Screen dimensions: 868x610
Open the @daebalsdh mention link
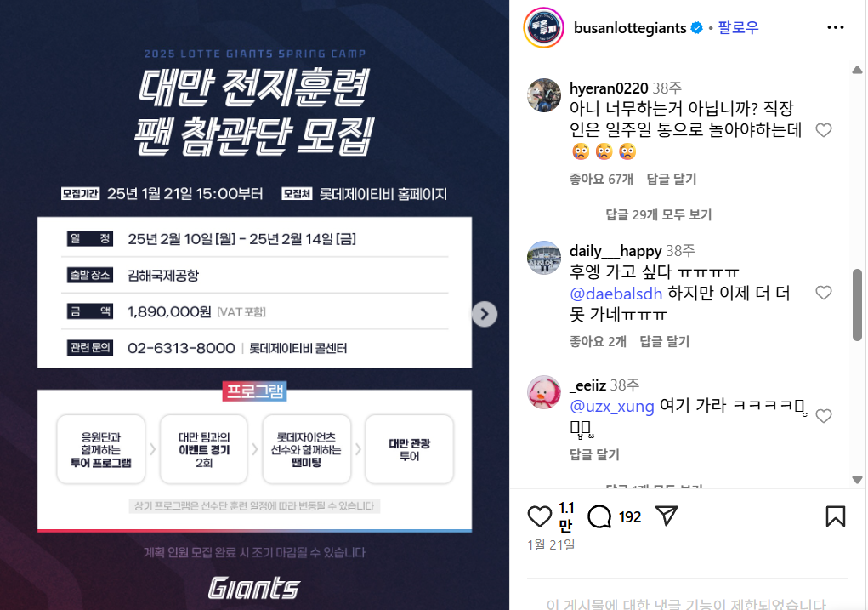tap(616, 293)
